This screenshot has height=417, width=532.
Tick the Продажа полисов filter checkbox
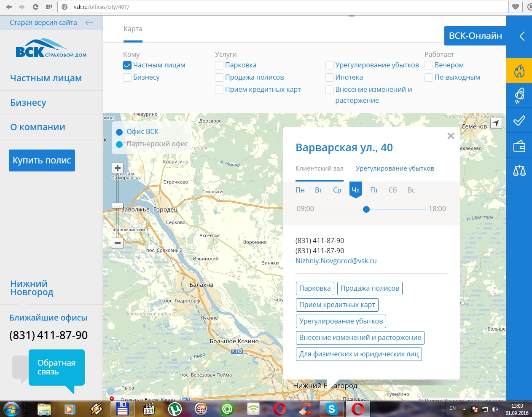pos(219,78)
